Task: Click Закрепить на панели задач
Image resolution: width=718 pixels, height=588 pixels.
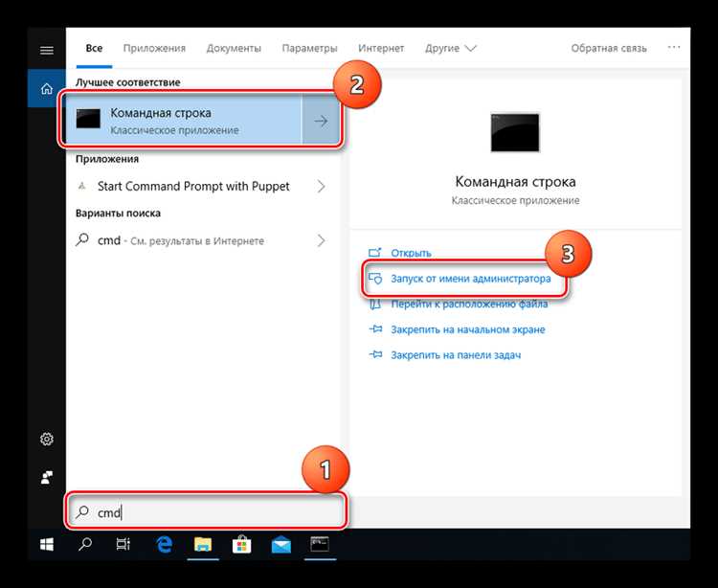Action: 456,355
